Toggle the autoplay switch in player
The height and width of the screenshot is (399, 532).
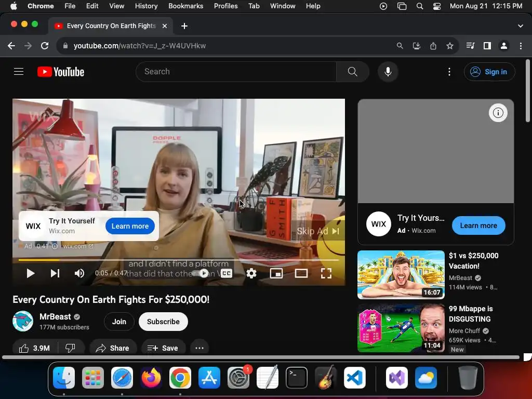point(204,273)
